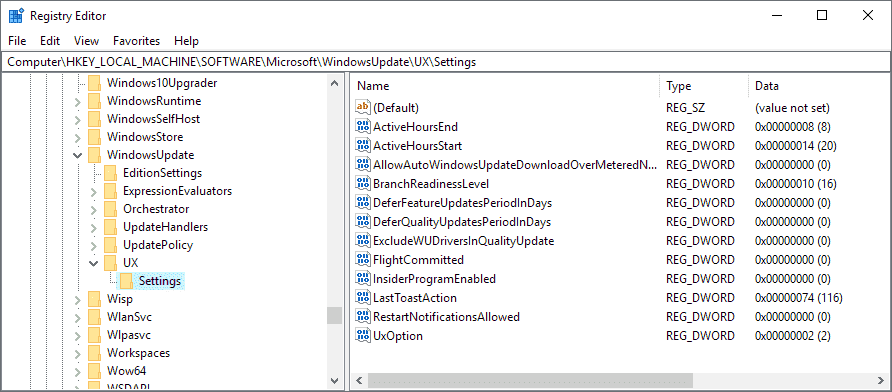Click the Registry Editor app icon in title bar
Image resolution: width=892 pixels, height=392 pixels.
point(15,15)
